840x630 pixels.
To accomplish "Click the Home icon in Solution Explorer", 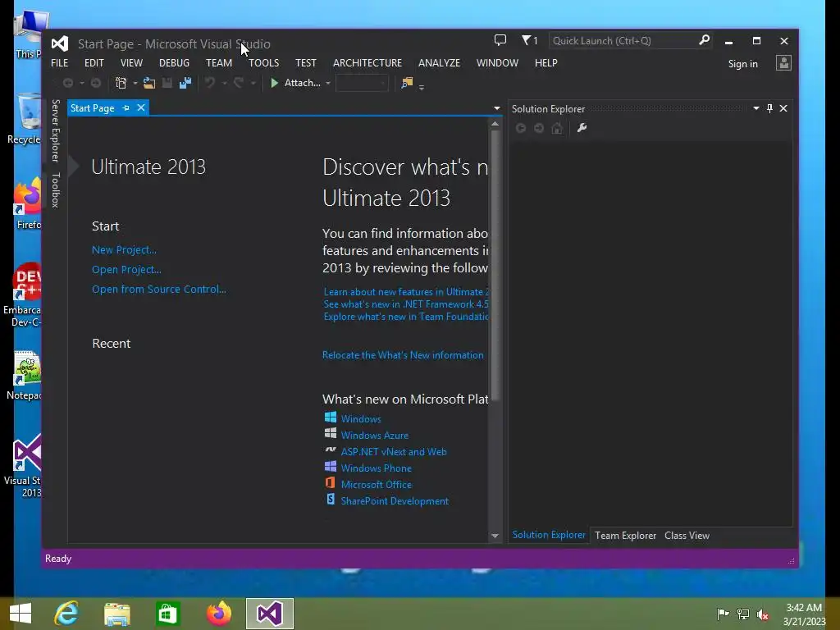I will coord(557,128).
